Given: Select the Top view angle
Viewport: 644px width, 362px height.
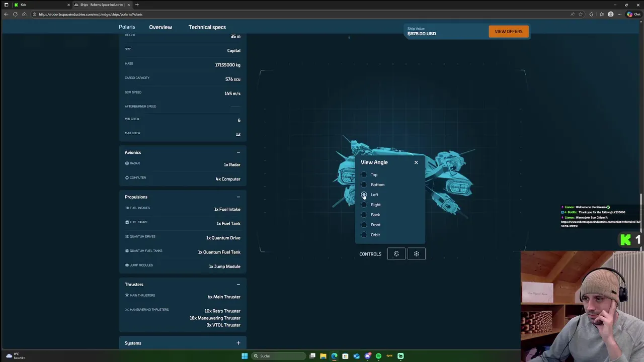Looking at the screenshot, I should coord(364,174).
